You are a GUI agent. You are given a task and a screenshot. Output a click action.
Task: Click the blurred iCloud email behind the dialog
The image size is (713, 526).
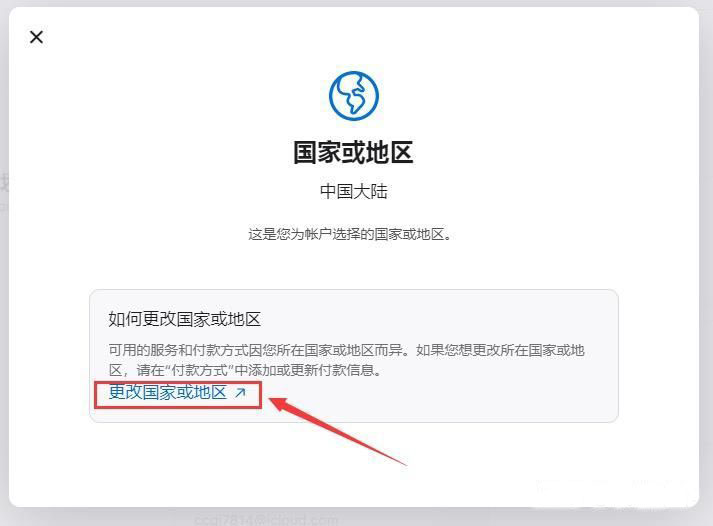tap(266, 519)
